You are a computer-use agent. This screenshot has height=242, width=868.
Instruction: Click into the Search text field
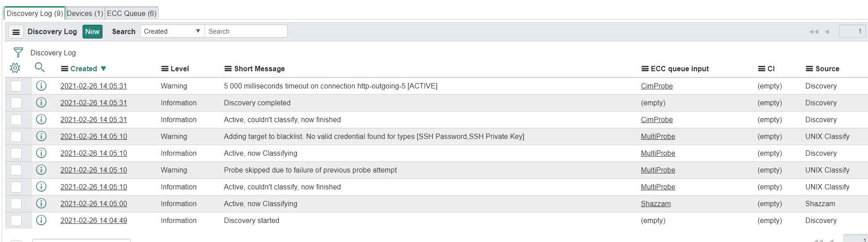click(x=246, y=31)
